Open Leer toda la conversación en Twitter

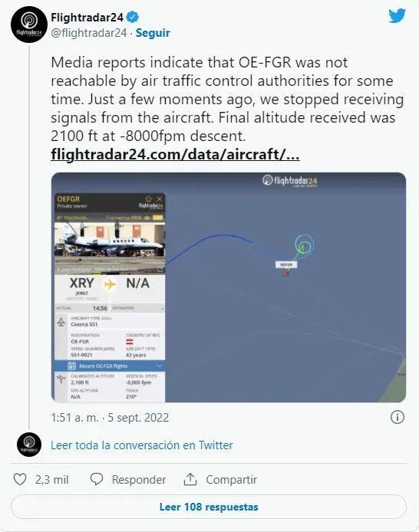point(142,445)
